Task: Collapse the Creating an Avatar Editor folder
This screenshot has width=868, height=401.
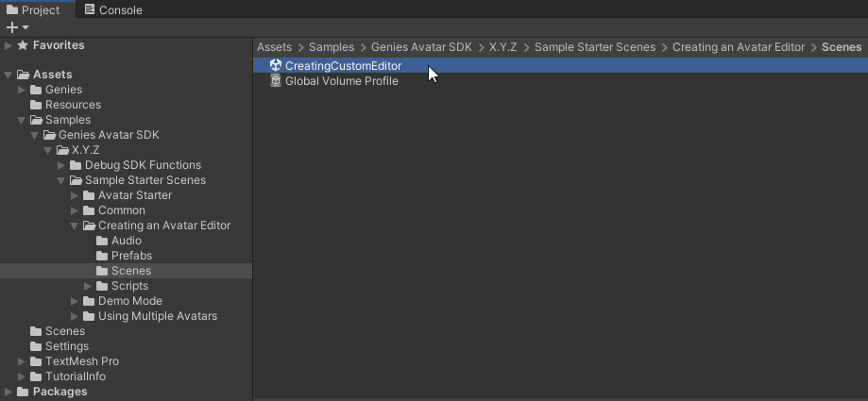Action: tap(76, 226)
